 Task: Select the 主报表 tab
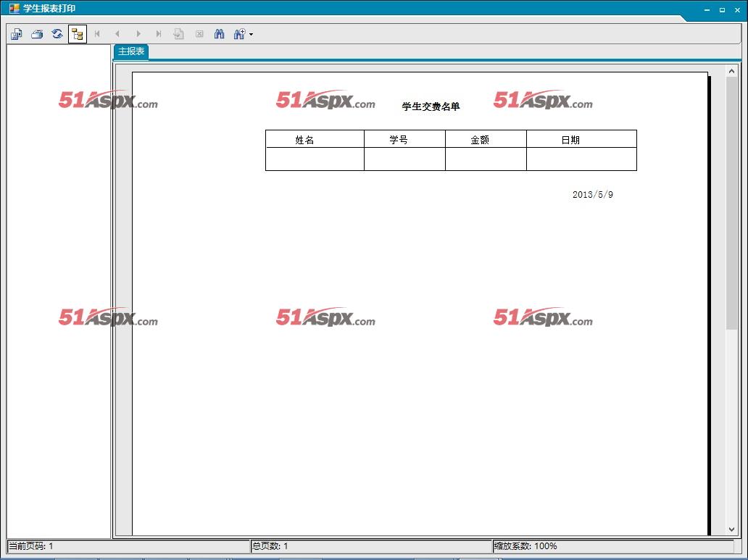pos(131,51)
